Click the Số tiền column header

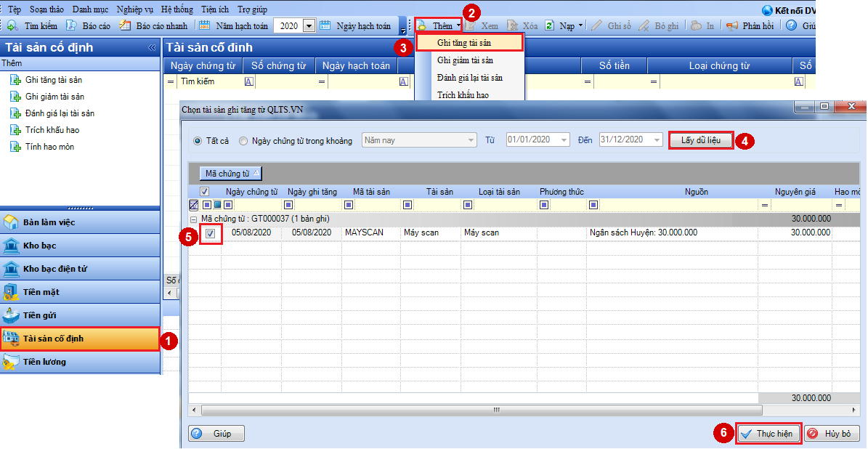click(x=614, y=65)
